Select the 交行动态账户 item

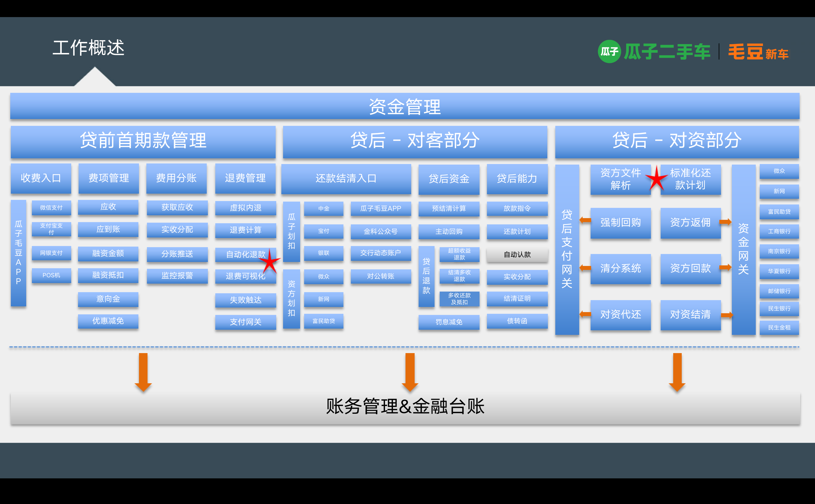(x=381, y=253)
